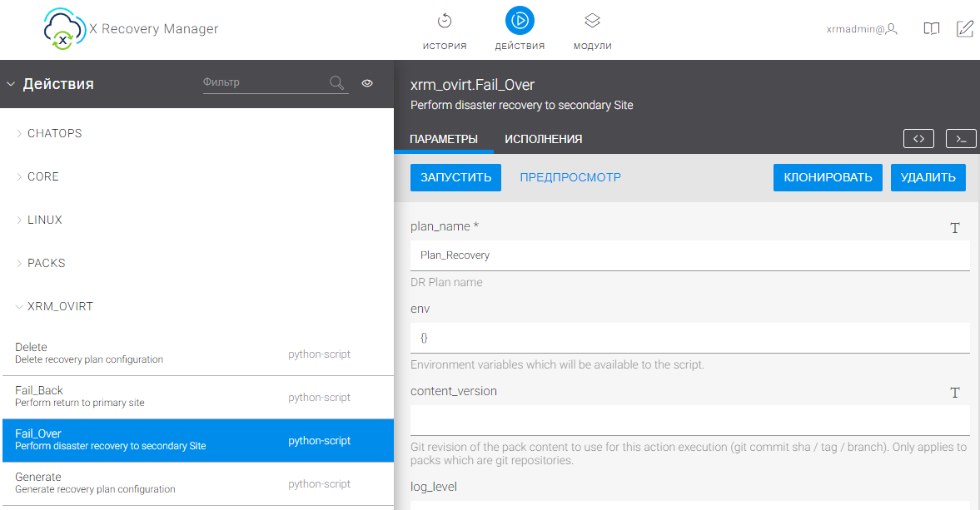Toggle template mode T icon for content_version
This screenshot has height=510, width=980.
click(955, 393)
